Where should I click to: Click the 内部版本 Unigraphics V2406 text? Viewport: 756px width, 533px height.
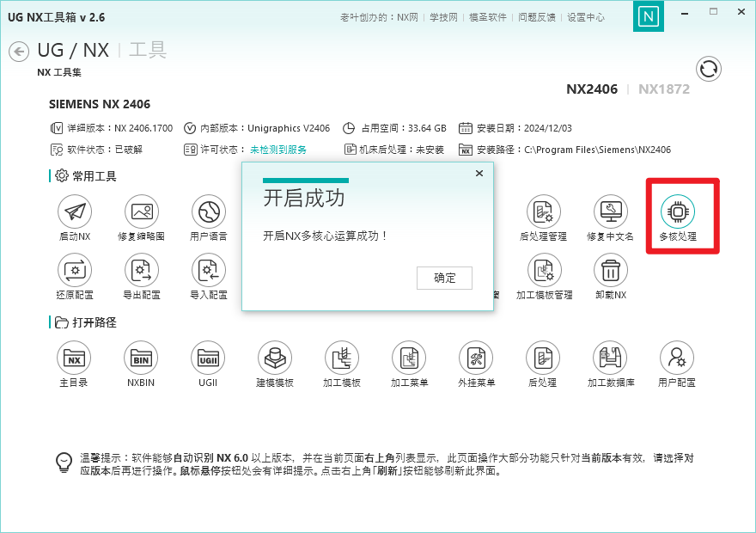tap(265, 128)
